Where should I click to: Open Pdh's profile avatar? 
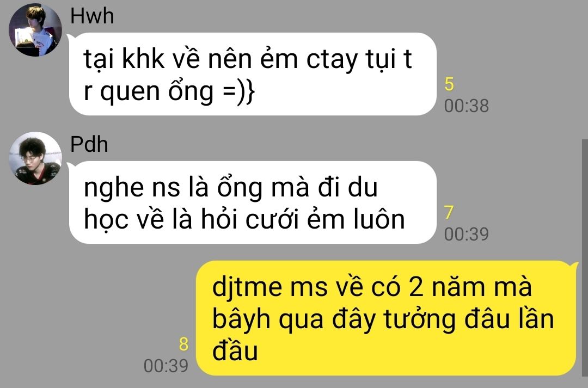[x=35, y=158]
